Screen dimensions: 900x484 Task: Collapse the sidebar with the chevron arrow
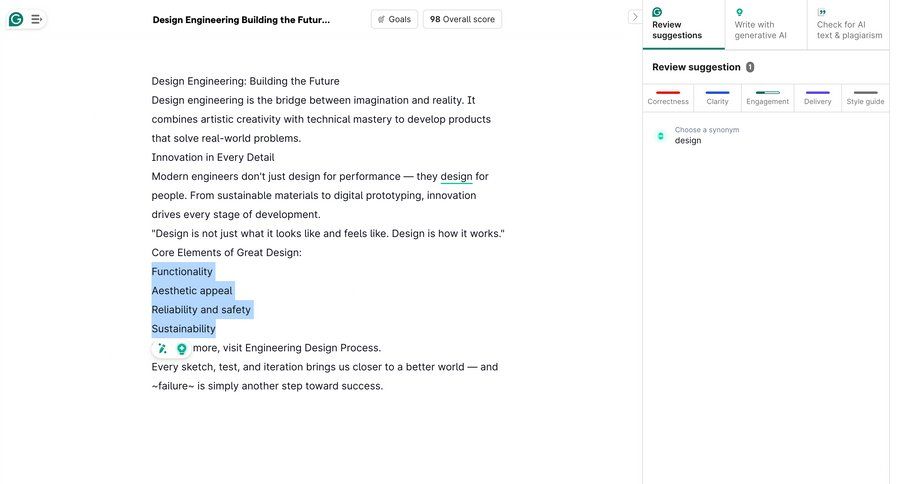(634, 17)
